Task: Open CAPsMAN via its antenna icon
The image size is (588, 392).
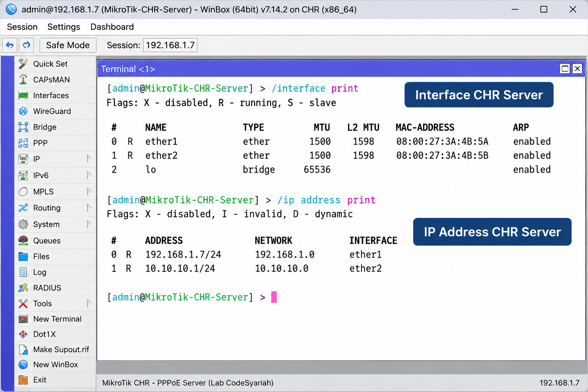Action: tap(23, 80)
